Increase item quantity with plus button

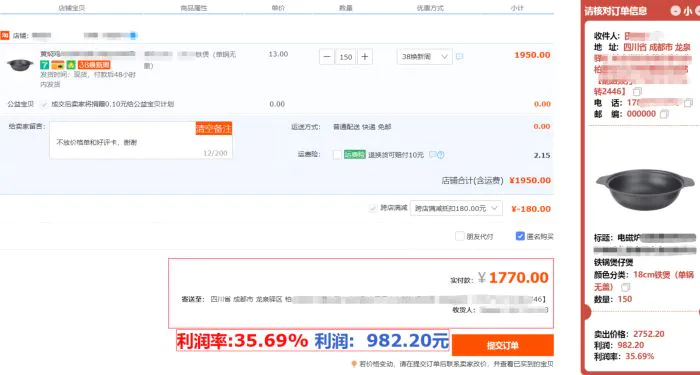click(x=365, y=57)
